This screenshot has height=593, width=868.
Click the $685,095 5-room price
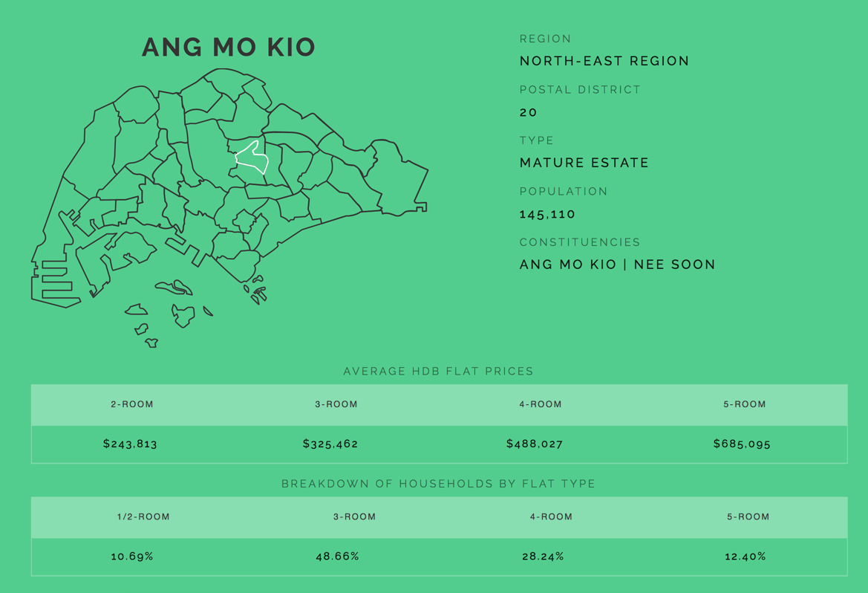coord(742,444)
